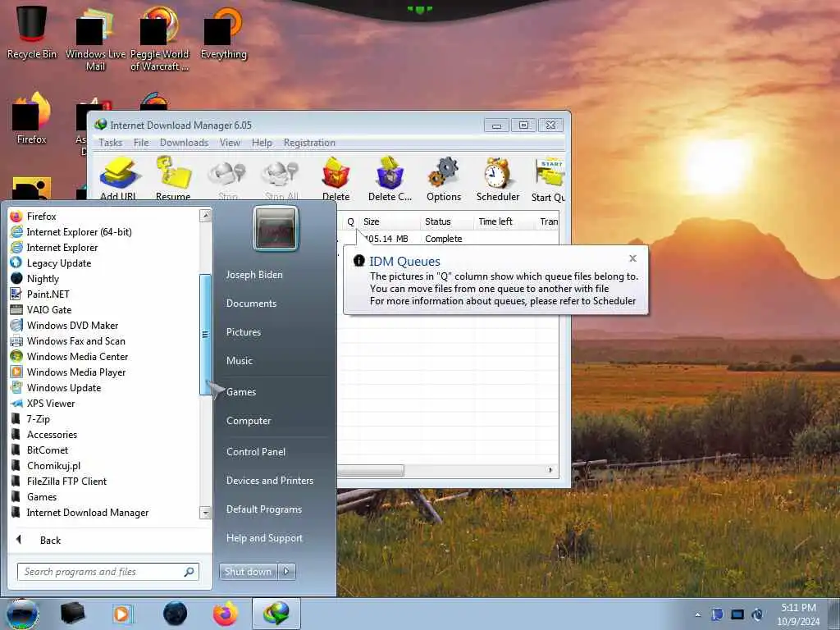Click the IDM horizontal scrollbar thumb
This screenshot has height=630, width=840.
370,470
